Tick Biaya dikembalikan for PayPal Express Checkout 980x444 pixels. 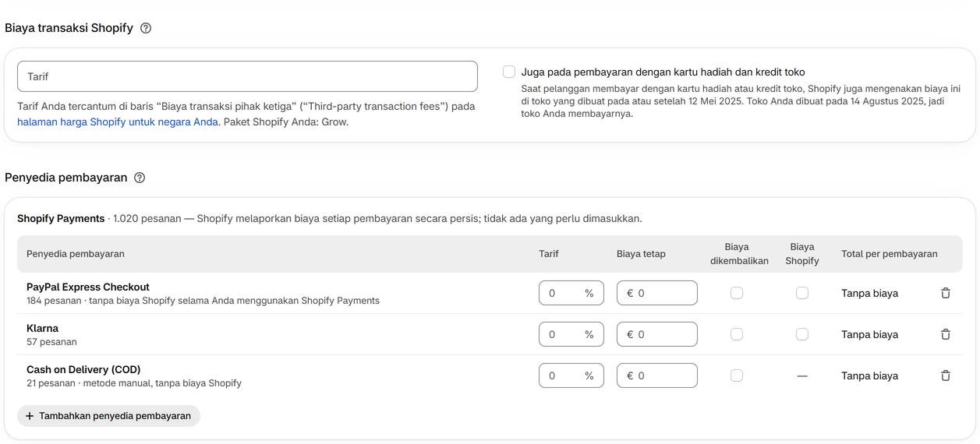point(737,293)
